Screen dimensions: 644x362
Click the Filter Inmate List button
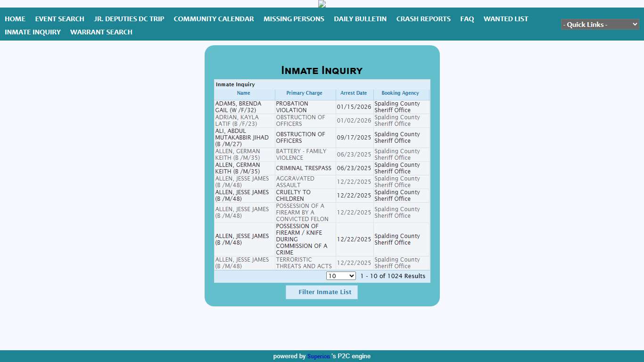point(322,292)
